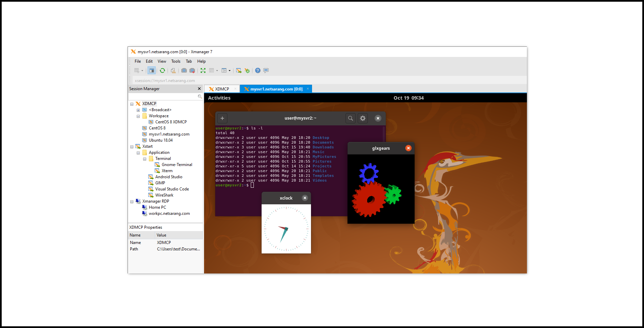The width and height of the screenshot is (644, 328).
Task: Click the green Full Screen arrows icon
Action: point(203,70)
